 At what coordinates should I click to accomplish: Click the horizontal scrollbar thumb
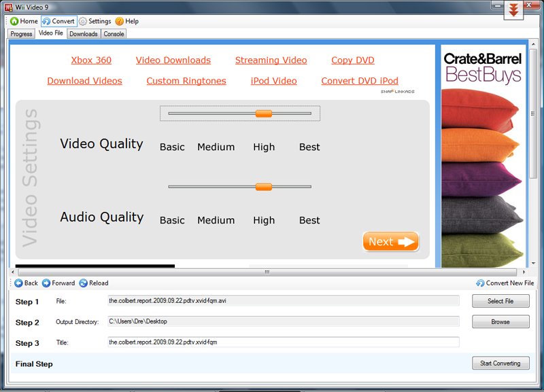pyautogui.click(x=267, y=272)
